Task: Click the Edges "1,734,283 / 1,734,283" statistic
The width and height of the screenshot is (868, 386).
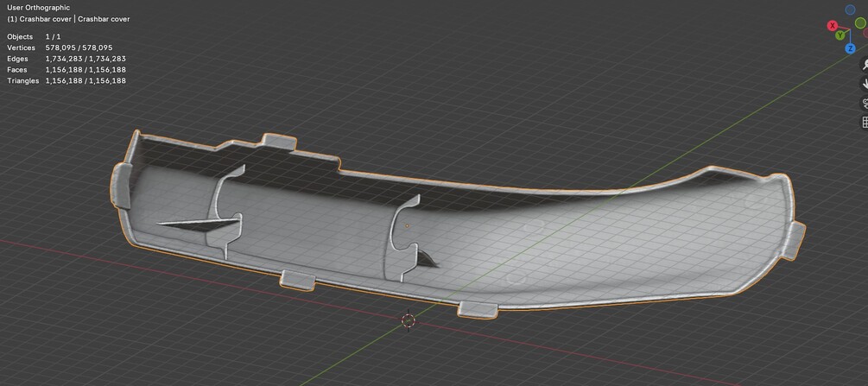Action: pyautogui.click(x=86, y=59)
